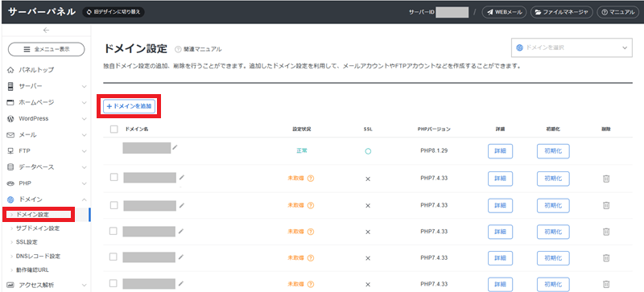This screenshot has width=644, height=292.
Task: Click the 削除 column header
Action: click(605, 129)
